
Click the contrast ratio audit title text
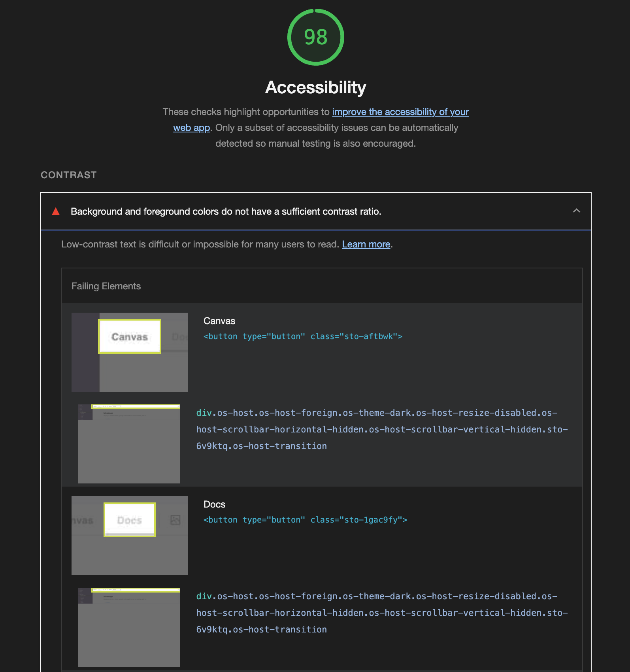tap(226, 211)
